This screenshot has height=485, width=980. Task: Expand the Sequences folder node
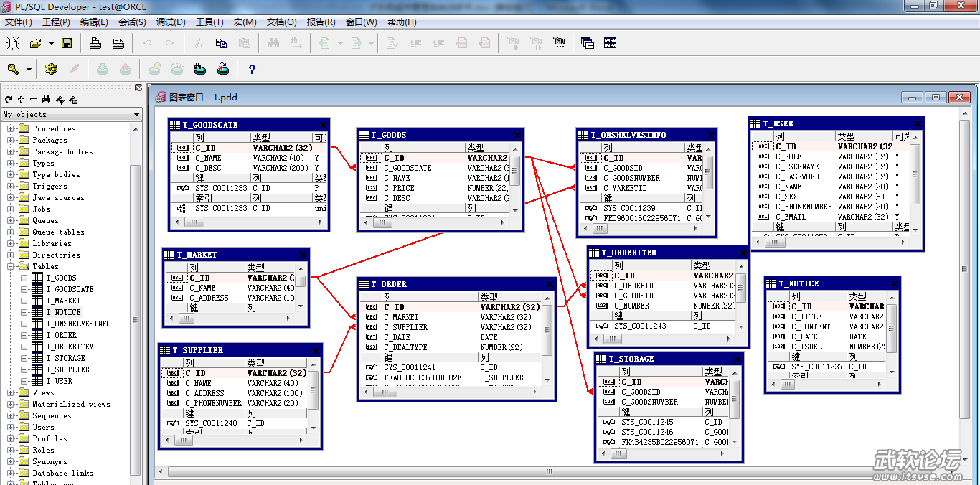tap(11, 416)
